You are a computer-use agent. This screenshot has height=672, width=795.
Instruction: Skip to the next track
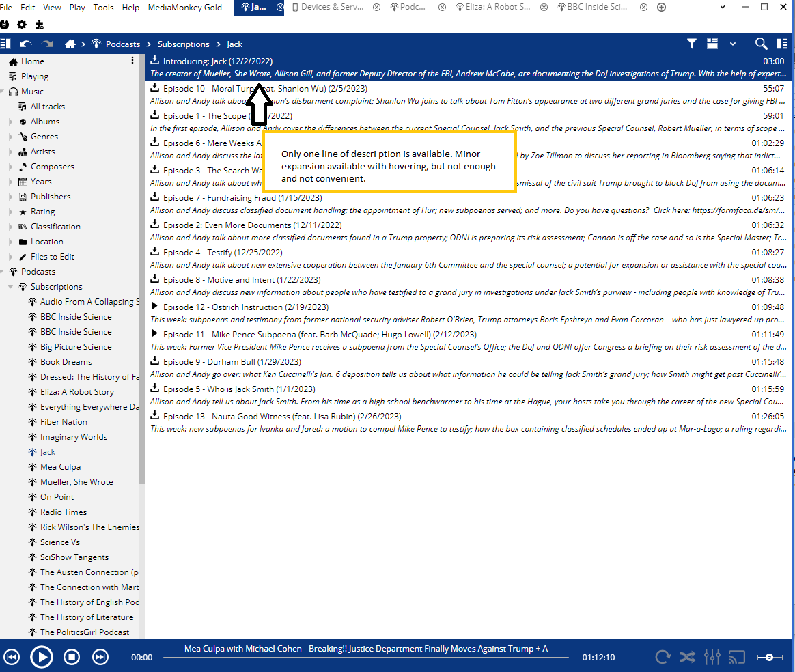tap(100, 657)
